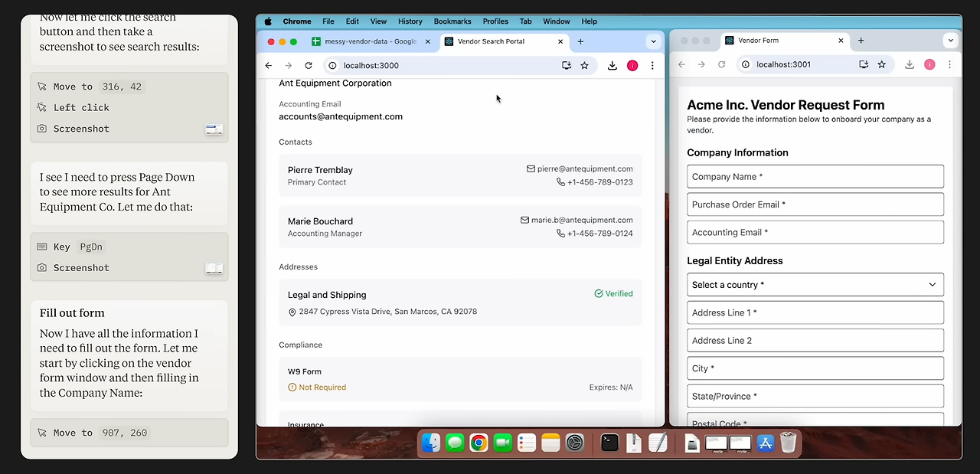Open Chrome three-dot menu in Vendor Form window
This screenshot has height=474, width=980.
[x=949, y=65]
